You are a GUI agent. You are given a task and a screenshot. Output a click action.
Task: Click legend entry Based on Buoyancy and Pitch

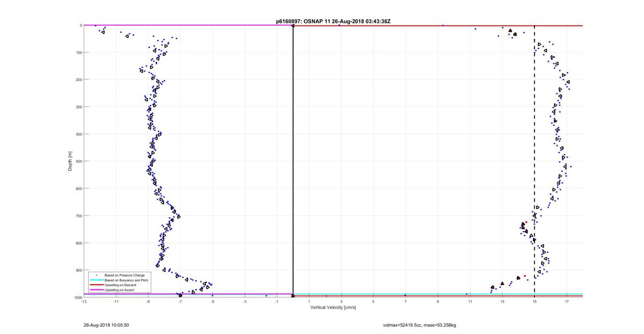click(x=127, y=280)
